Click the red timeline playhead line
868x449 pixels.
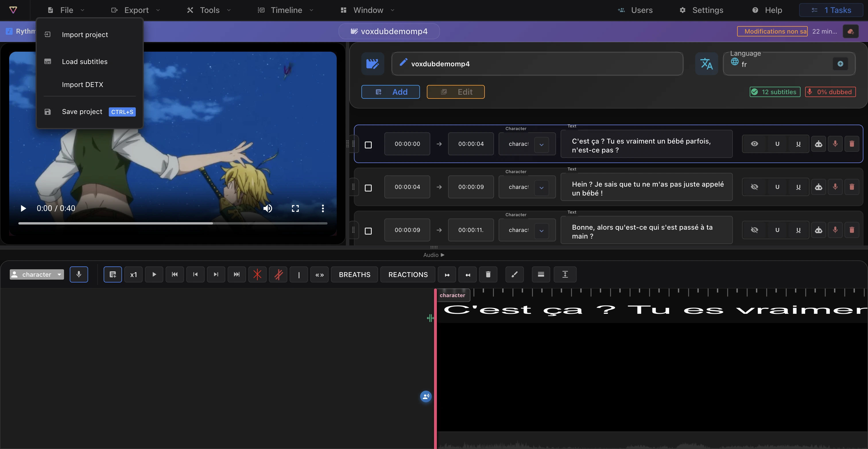(x=435, y=368)
